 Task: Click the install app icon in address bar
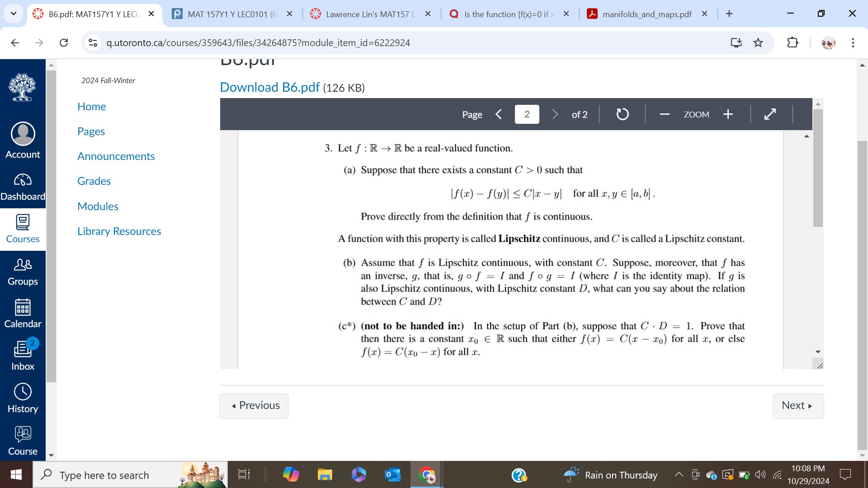click(x=736, y=42)
